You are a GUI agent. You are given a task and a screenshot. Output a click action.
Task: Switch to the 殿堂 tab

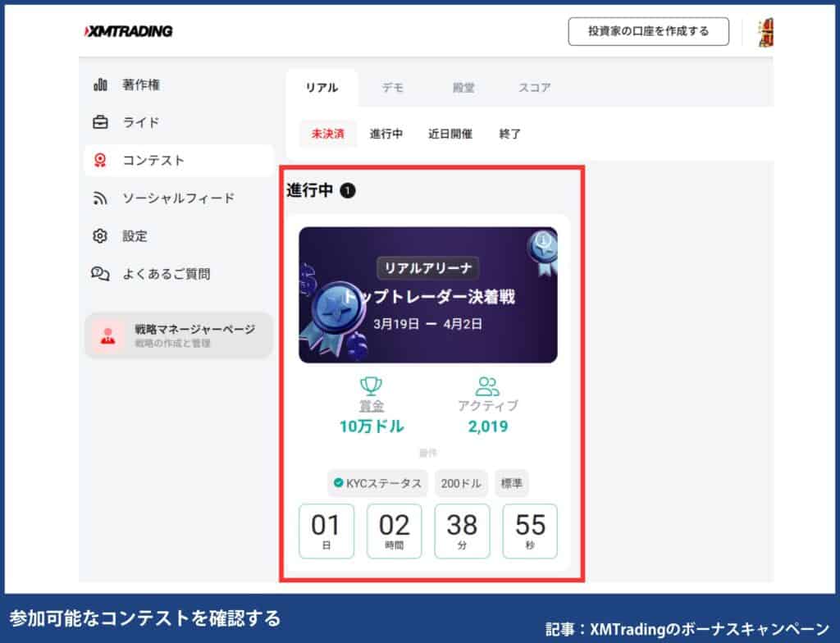coord(463,88)
